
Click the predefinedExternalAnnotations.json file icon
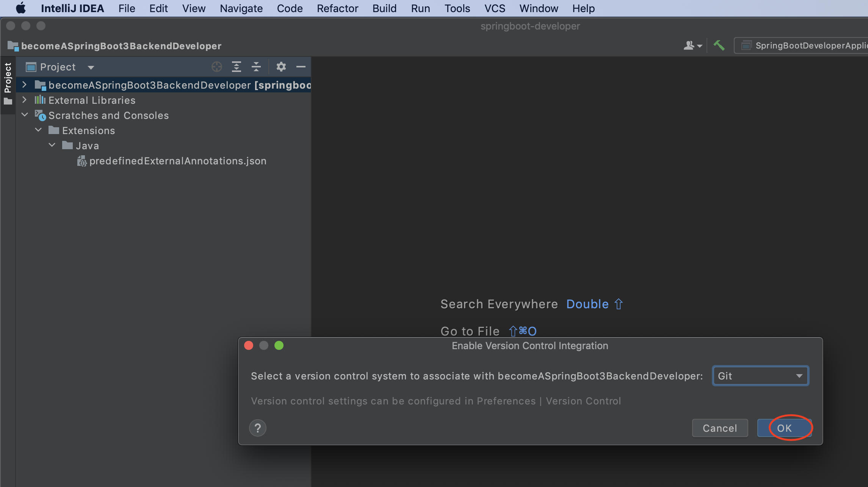[81, 161]
